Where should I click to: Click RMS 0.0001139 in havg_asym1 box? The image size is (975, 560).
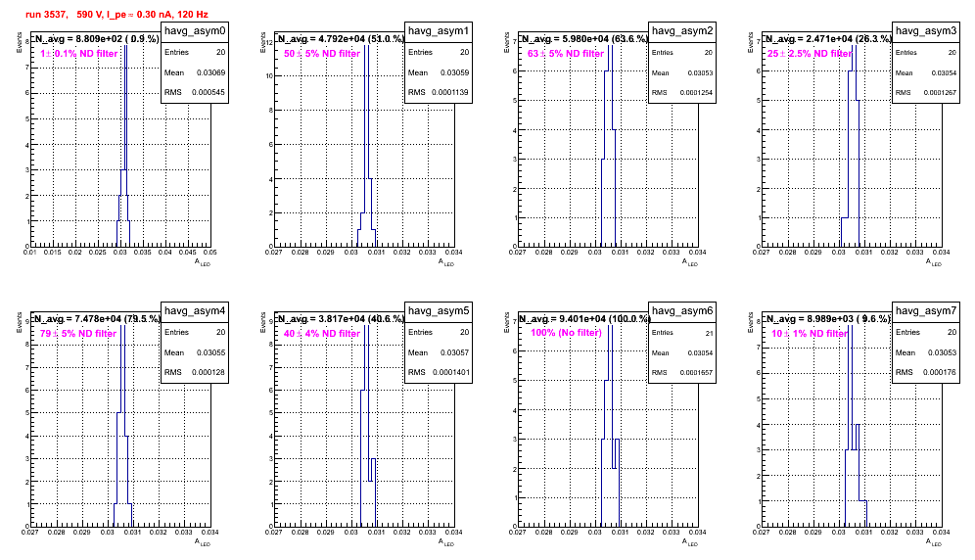click(439, 92)
